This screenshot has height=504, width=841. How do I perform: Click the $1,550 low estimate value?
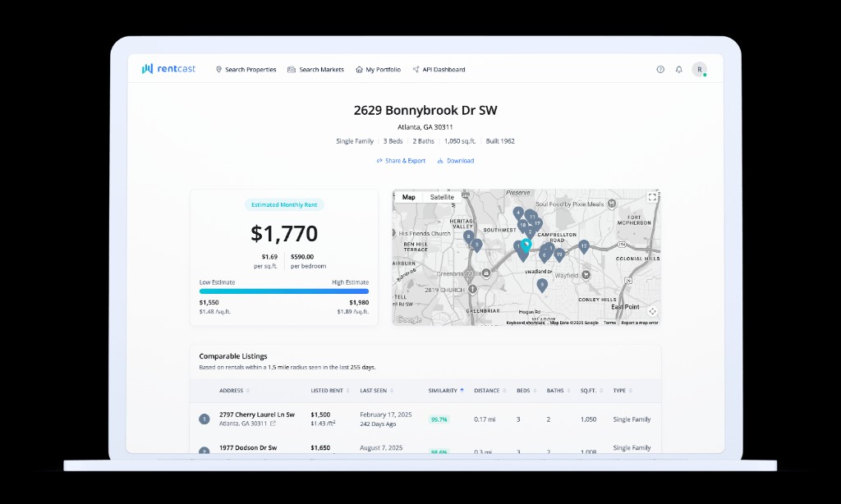point(209,302)
